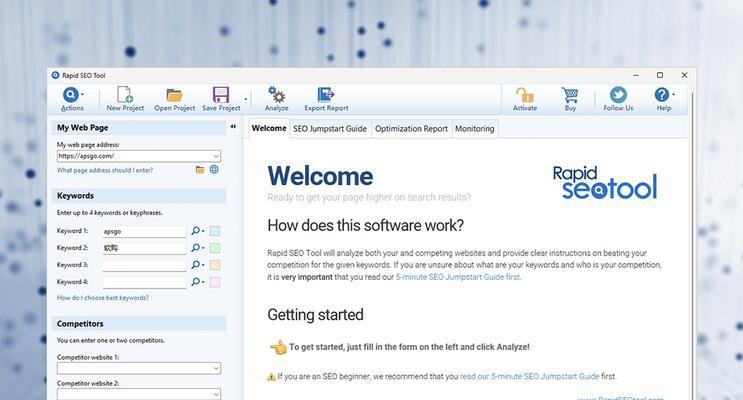This screenshot has width=743, height=400.
Task: Open keyword search icon for Keyword 1
Action: pyautogui.click(x=196, y=231)
